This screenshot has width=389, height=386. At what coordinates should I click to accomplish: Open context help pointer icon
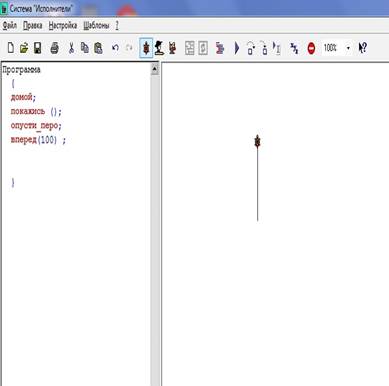[x=362, y=48]
